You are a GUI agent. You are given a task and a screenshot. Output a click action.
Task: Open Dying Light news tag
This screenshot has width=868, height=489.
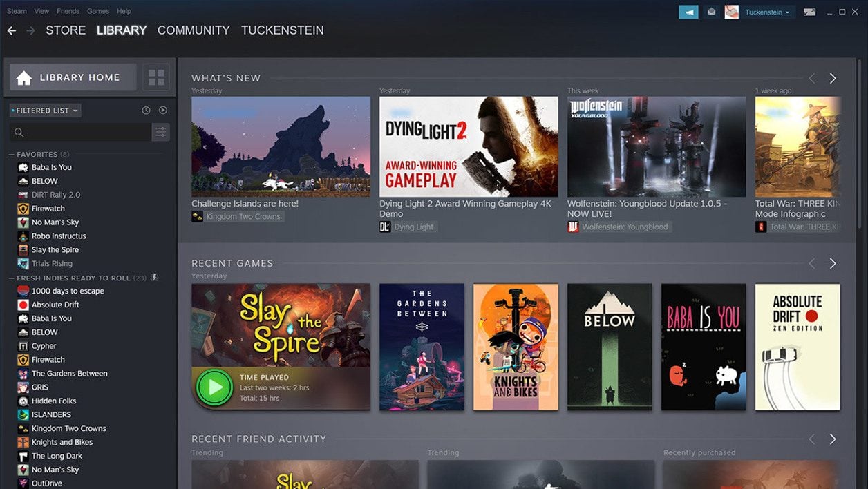click(409, 227)
